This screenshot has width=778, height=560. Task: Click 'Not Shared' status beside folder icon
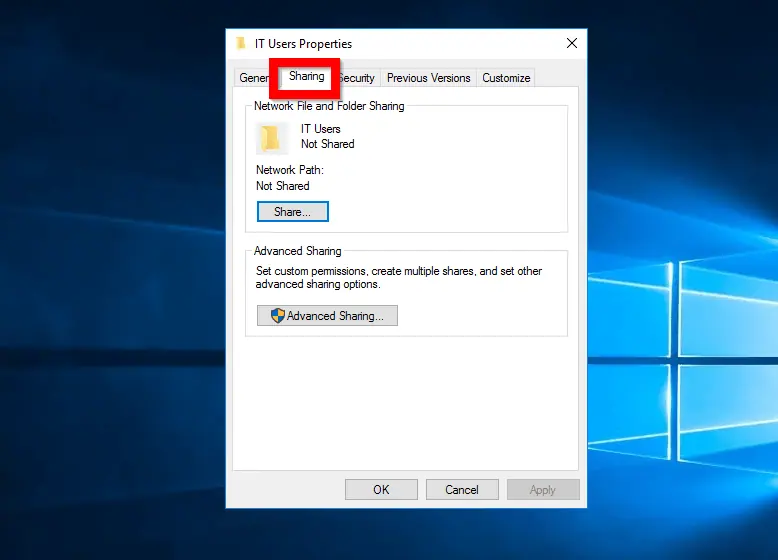(327, 144)
